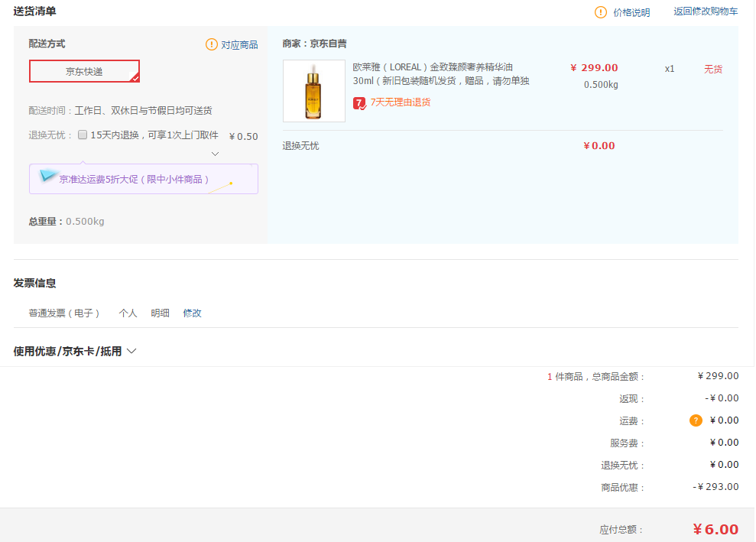Tick the 15天内退换 return protection checkbox

point(83,135)
